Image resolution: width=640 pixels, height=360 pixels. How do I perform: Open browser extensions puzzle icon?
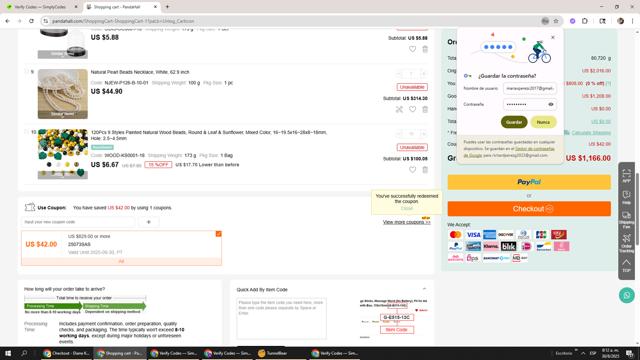coord(585,21)
